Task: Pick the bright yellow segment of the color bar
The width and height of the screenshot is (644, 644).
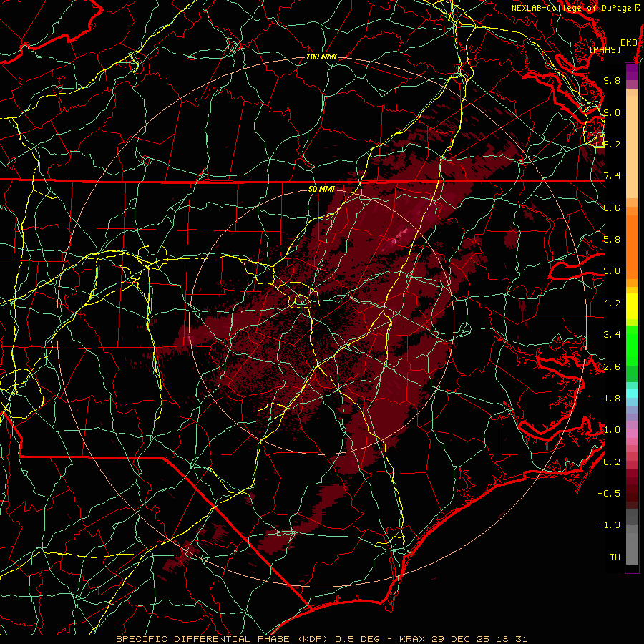Action: (x=632, y=306)
